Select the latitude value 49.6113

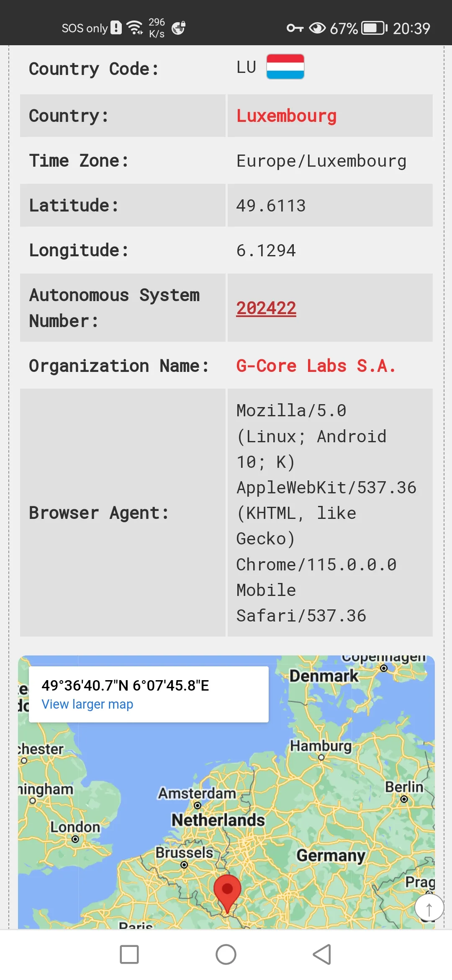pos(271,206)
